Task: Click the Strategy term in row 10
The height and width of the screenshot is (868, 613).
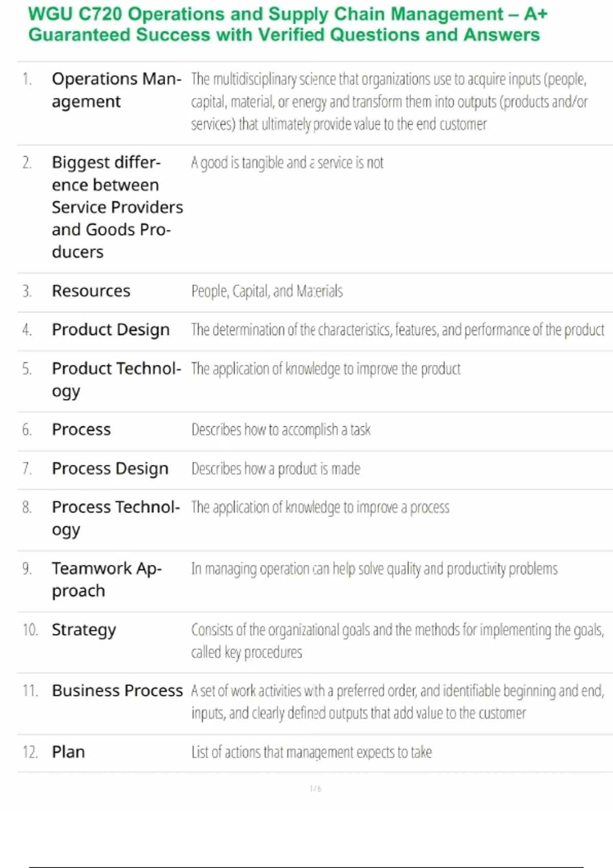Action: [x=84, y=630]
